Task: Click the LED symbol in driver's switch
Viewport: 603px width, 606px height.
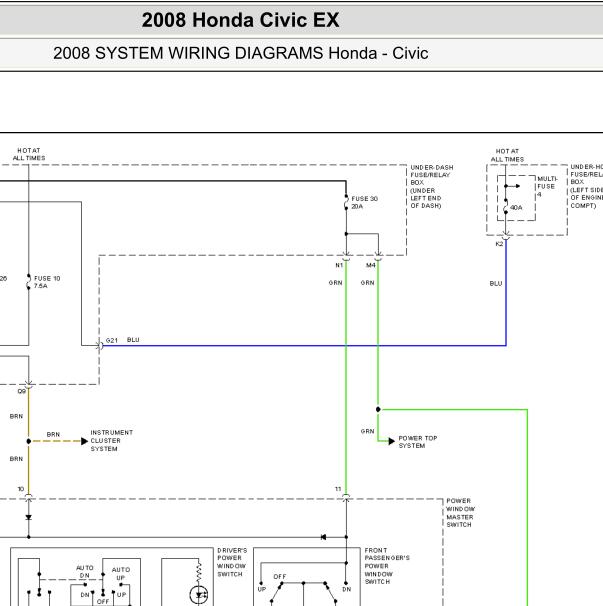Action: (x=199, y=594)
